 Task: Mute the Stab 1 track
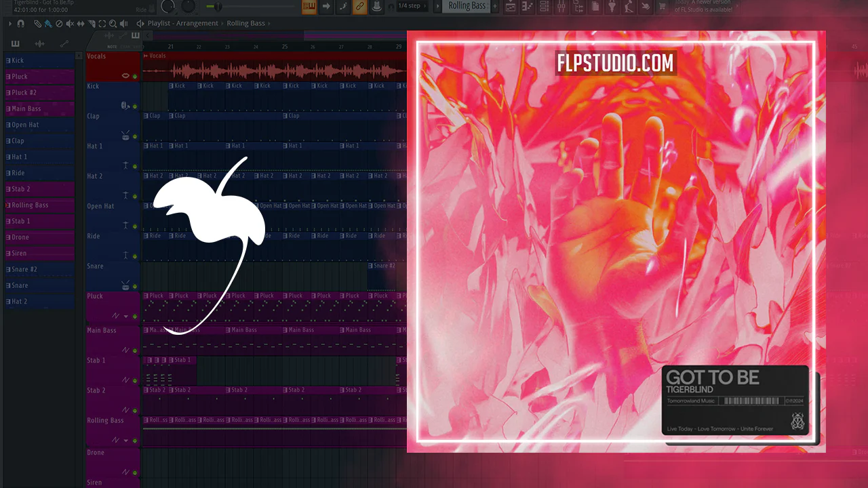(x=135, y=380)
